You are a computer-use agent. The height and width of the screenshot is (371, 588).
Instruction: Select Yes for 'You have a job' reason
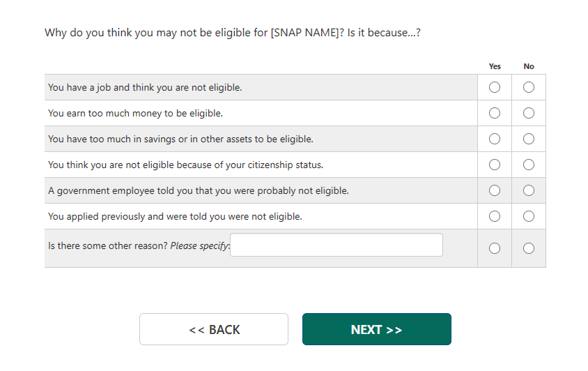click(x=495, y=87)
